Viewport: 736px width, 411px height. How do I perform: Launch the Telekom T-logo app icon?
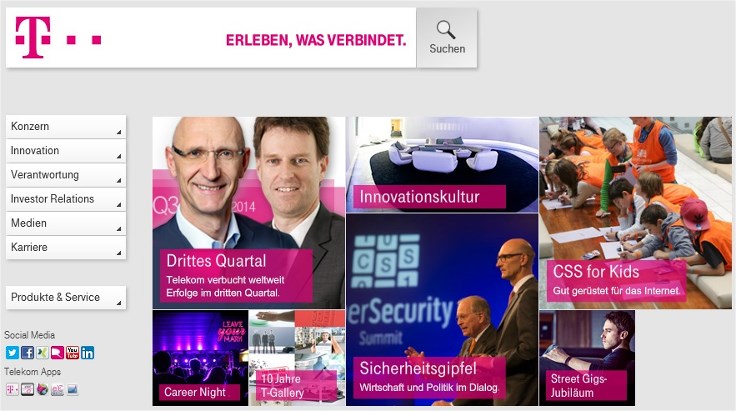(x=12, y=389)
